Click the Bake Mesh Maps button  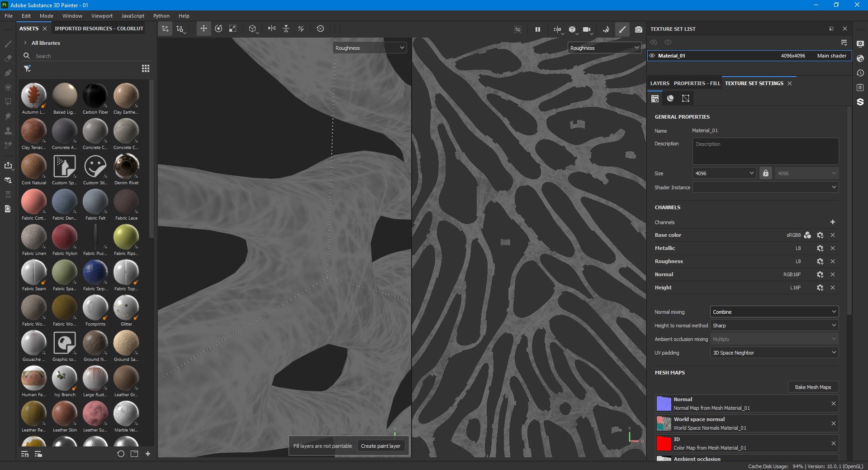(813, 387)
